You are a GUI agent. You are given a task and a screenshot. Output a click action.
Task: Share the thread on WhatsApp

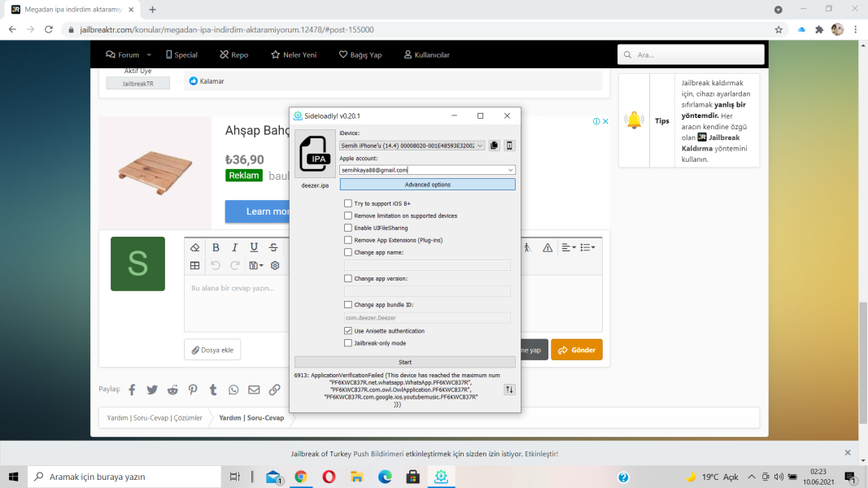233,390
